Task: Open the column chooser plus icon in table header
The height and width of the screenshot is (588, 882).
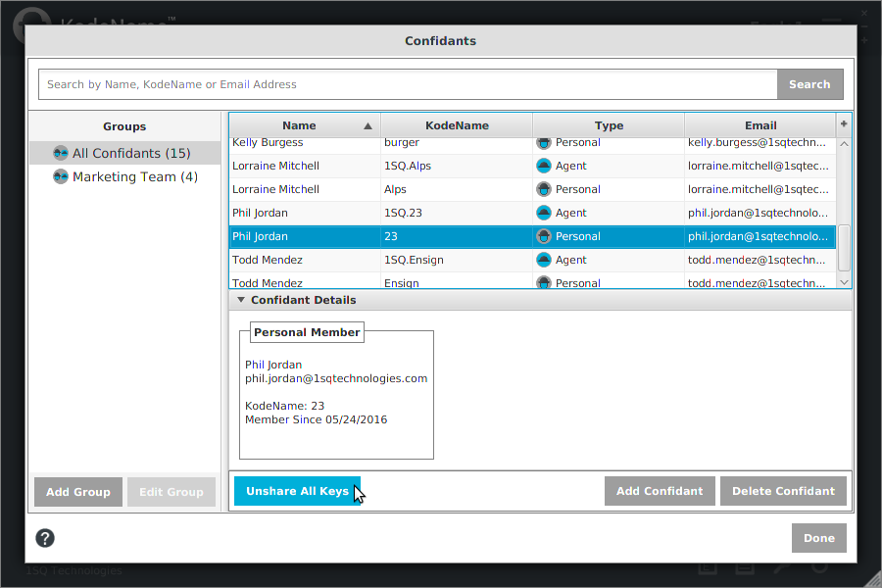Action: (844, 124)
